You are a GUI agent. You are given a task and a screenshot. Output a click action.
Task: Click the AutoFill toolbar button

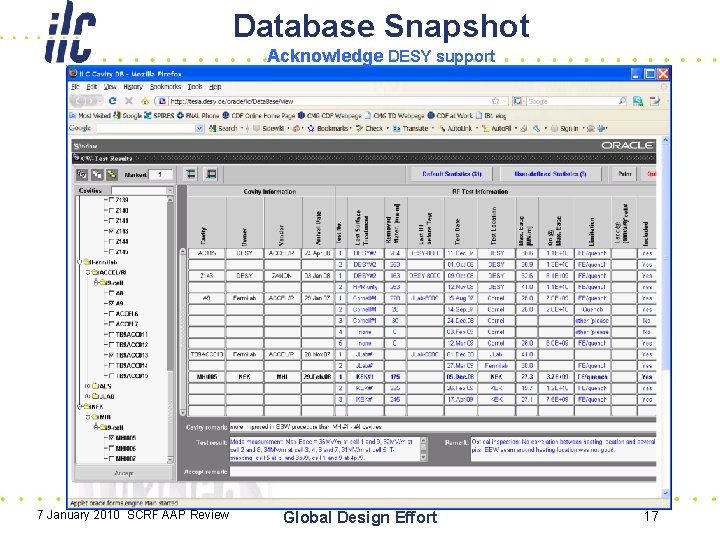point(496,129)
